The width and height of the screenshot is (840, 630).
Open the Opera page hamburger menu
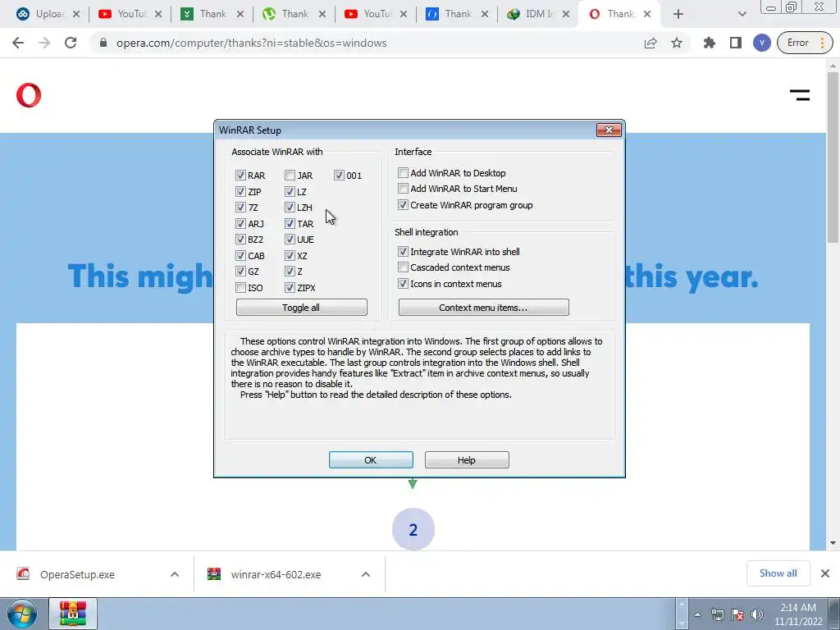799,95
